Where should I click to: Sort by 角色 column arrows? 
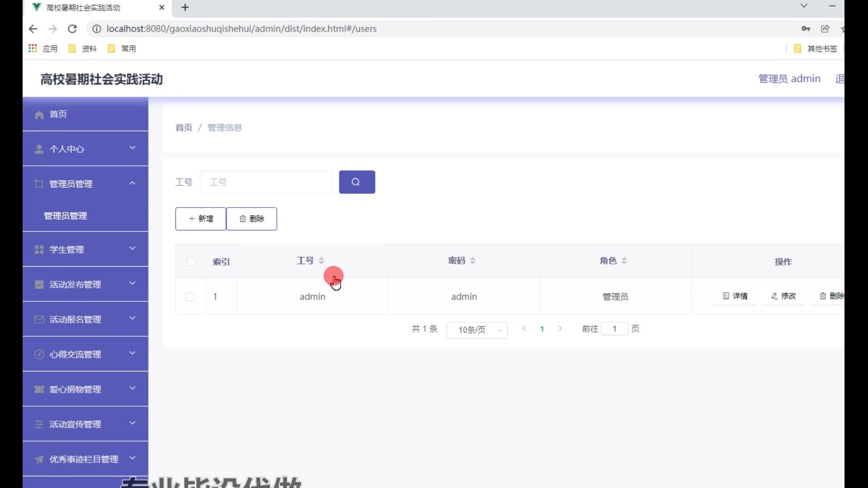(624, 261)
